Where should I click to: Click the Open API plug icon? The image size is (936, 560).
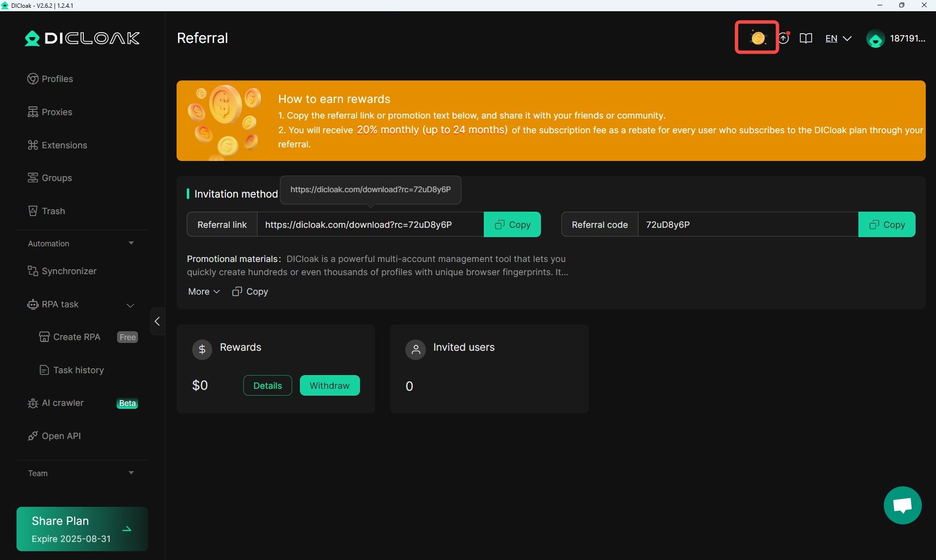(x=33, y=436)
